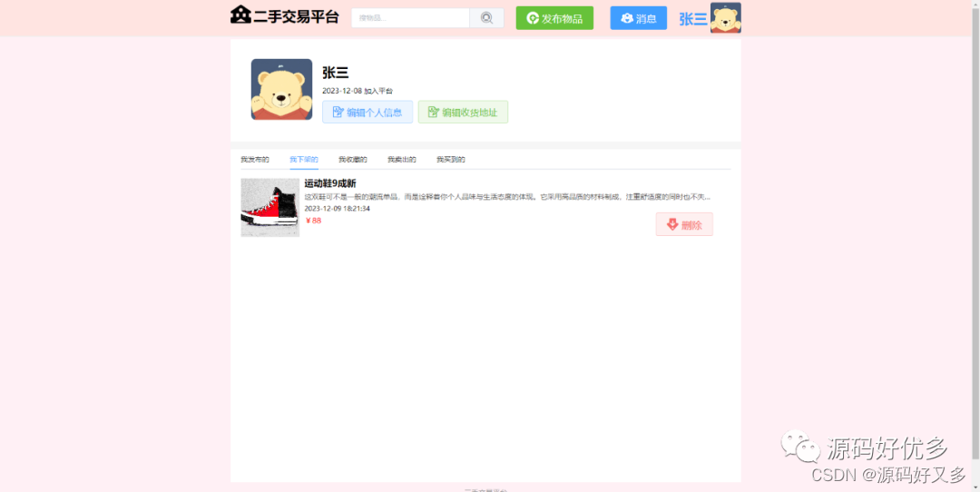Switch to the 我卖出的 tab
The width and height of the screenshot is (980, 492).
click(x=402, y=160)
